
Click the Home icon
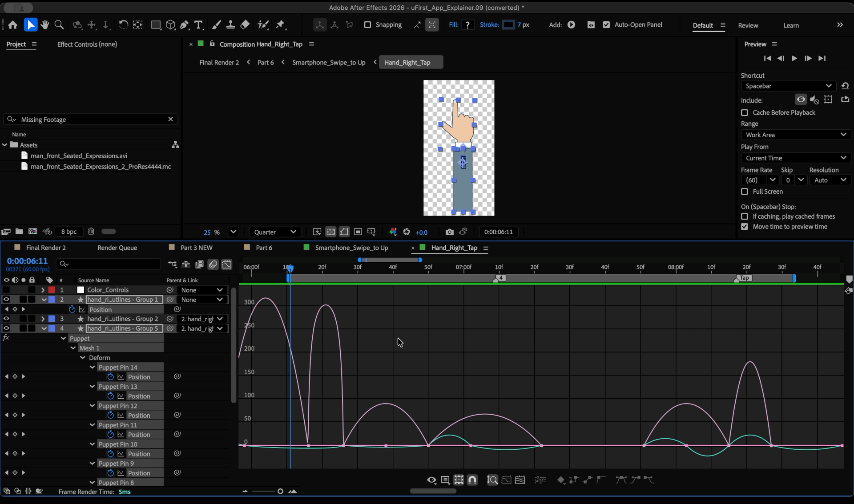[x=12, y=25]
